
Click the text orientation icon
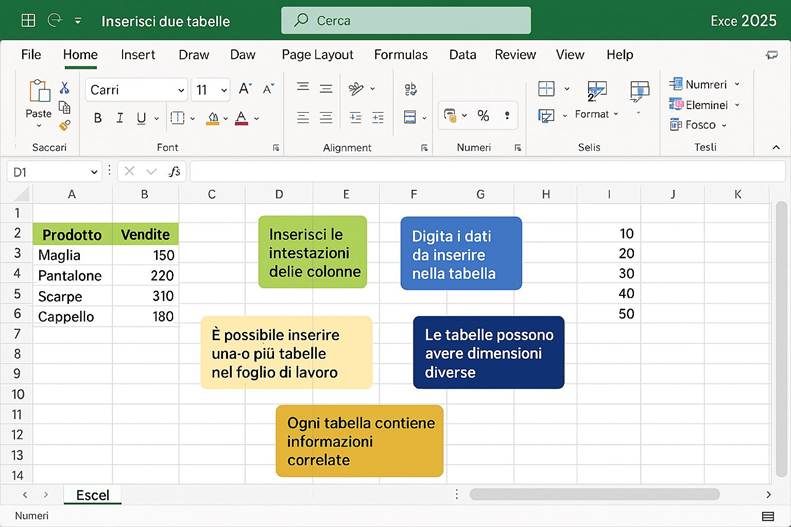pyautogui.click(x=356, y=89)
